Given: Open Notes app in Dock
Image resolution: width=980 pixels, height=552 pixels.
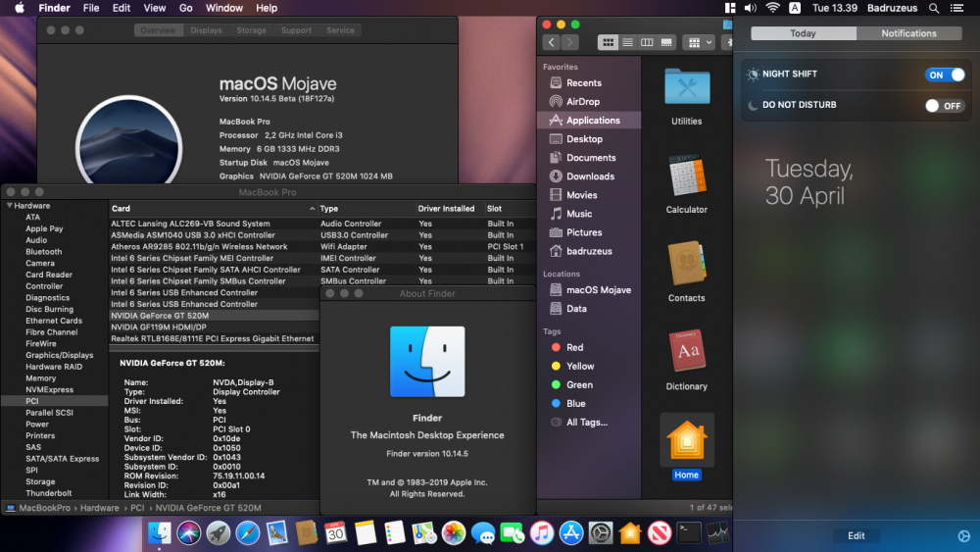Looking at the screenshot, I should pos(365,532).
